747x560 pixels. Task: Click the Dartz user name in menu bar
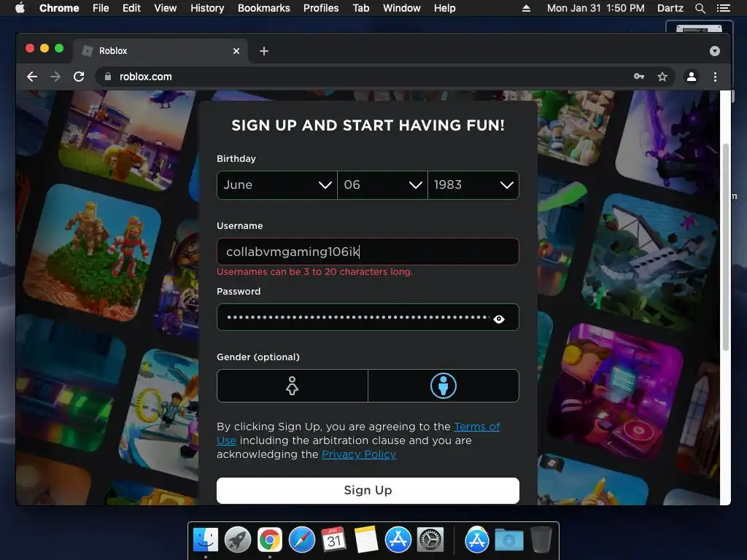pos(670,8)
